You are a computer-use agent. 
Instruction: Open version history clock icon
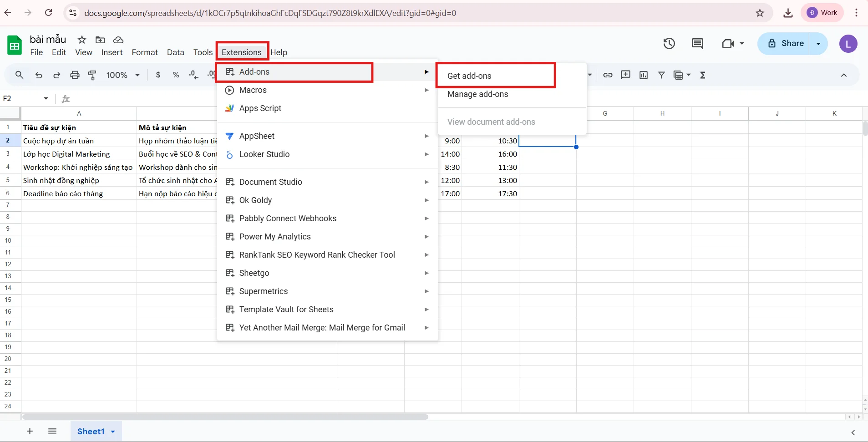(669, 44)
